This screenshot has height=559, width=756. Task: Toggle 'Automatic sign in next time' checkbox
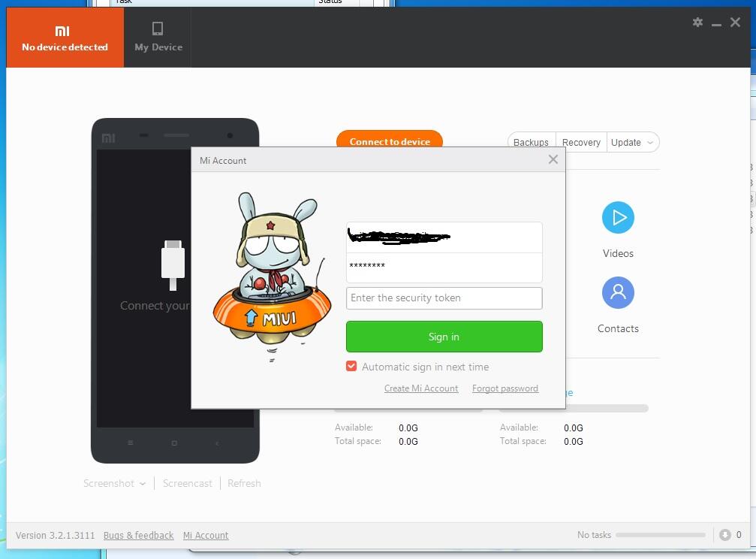click(x=351, y=367)
